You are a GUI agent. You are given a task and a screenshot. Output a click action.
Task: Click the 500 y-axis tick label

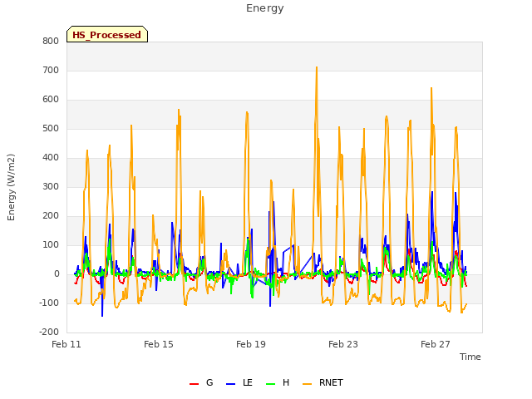[x=51, y=129]
